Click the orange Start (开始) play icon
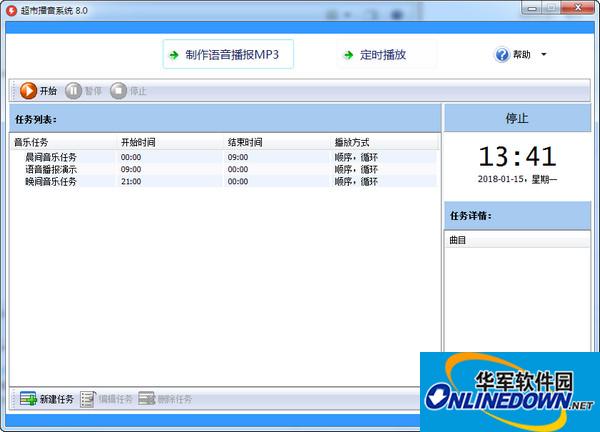This screenshot has width=600, height=432. pyautogui.click(x=28, y=91)
